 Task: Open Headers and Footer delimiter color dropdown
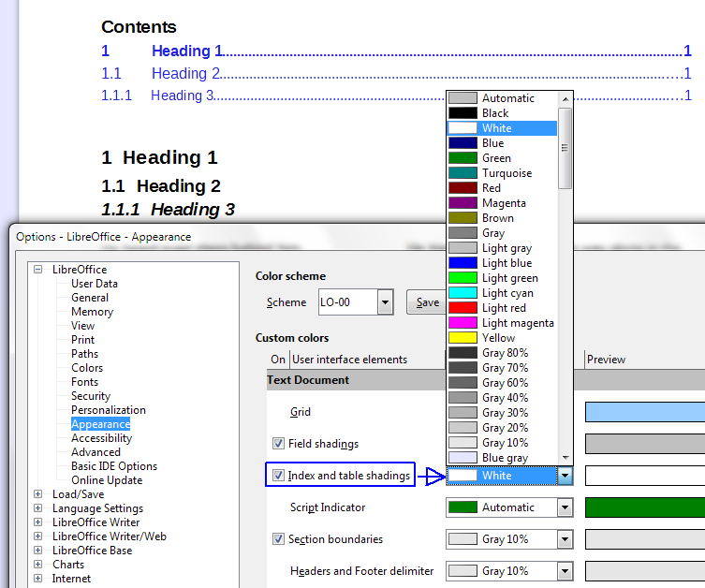pyautogui.click(x=565, y=571)
